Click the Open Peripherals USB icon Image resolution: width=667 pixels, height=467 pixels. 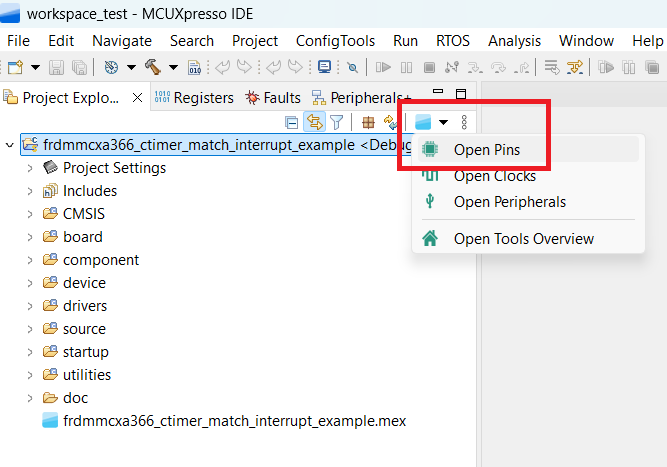tap(430, 202)
